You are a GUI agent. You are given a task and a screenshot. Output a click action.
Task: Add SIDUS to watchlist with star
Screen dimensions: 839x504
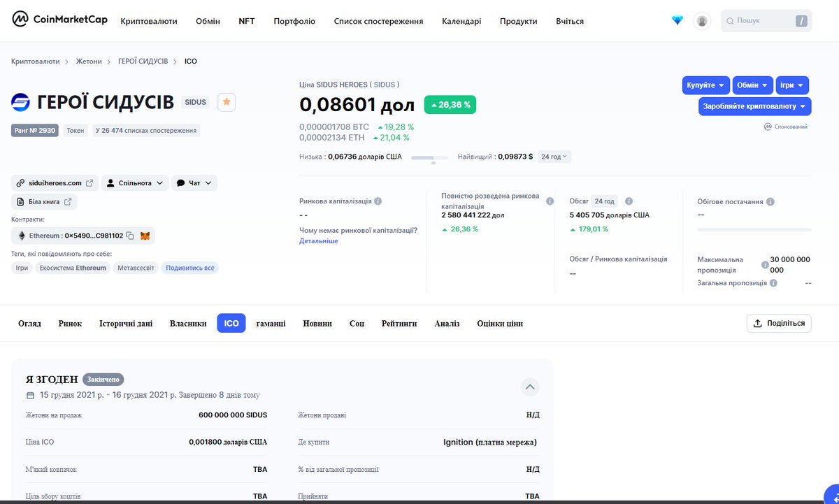pyautogui.click(x=227, y=102)
